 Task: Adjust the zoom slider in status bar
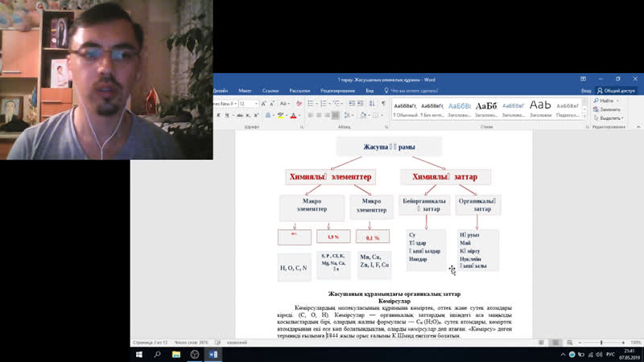[x=602, y=342]
